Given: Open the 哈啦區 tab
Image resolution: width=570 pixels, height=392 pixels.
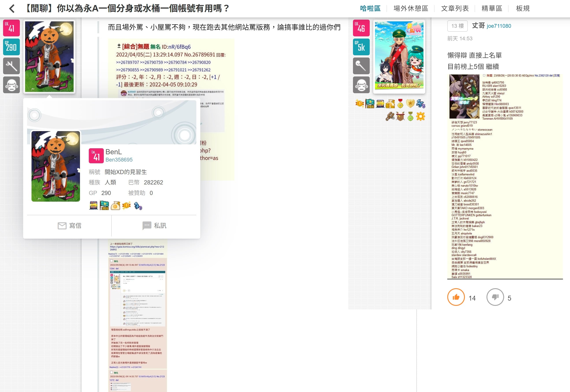Looking at the screenshot, I should coord(370,9).
